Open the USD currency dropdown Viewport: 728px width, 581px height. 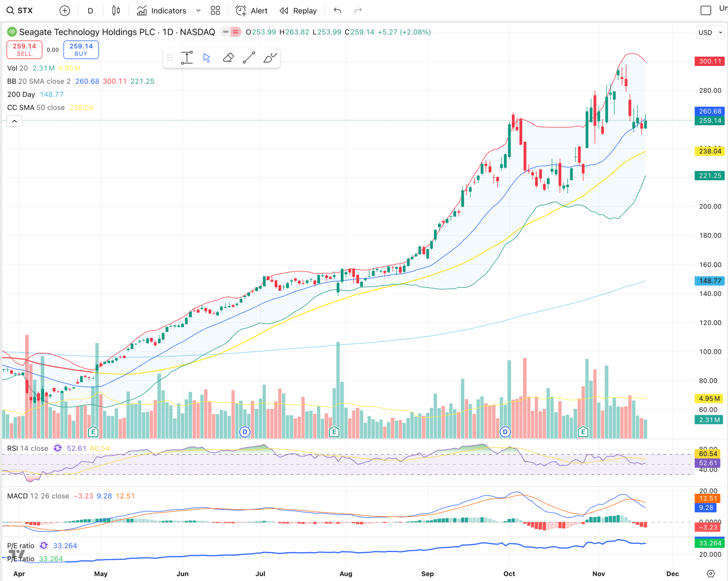[710, 32]
